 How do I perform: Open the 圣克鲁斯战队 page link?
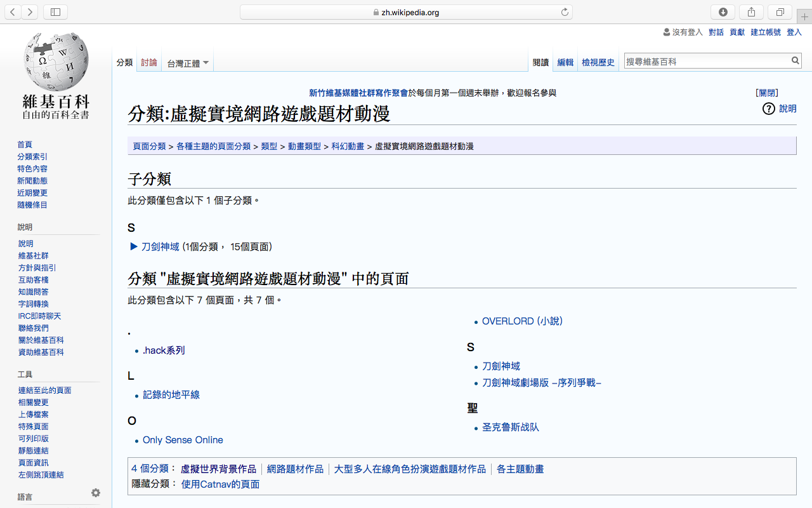click(511, 427)
